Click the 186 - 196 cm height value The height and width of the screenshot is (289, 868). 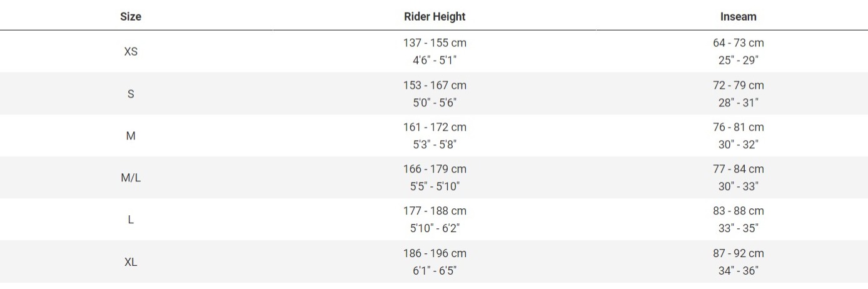point(435,253)
